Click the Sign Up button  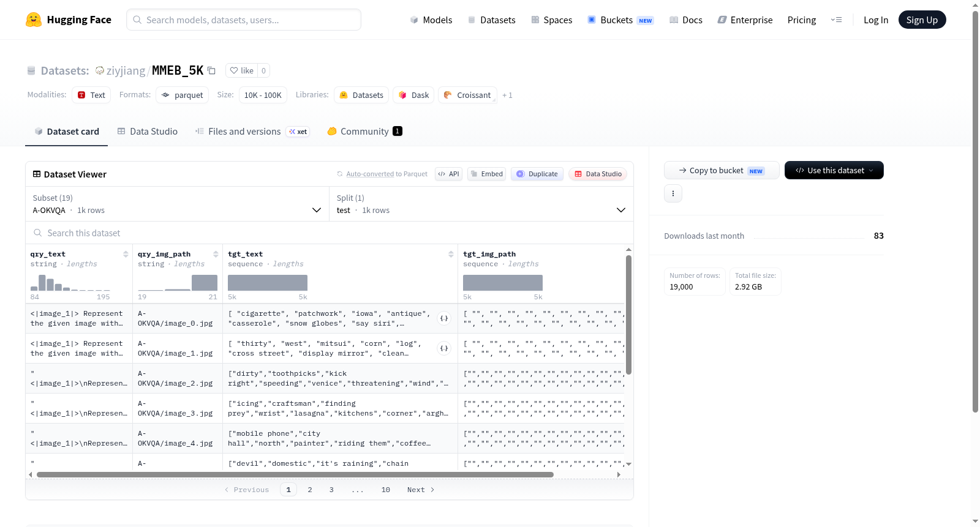pos(922,20)
